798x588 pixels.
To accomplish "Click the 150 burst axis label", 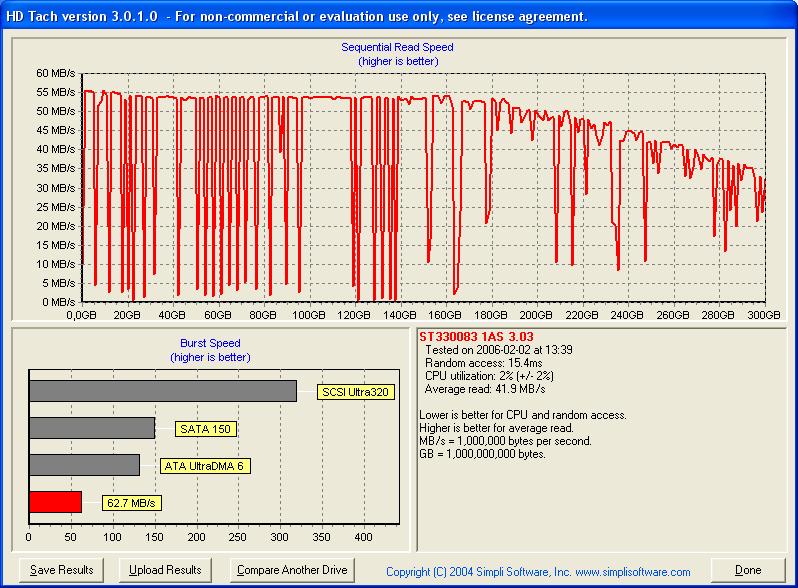I will 154,537.
